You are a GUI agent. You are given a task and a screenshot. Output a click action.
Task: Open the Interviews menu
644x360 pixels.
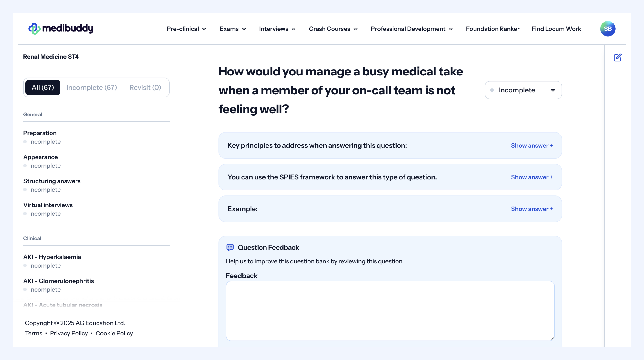click(x=277, y=29)
